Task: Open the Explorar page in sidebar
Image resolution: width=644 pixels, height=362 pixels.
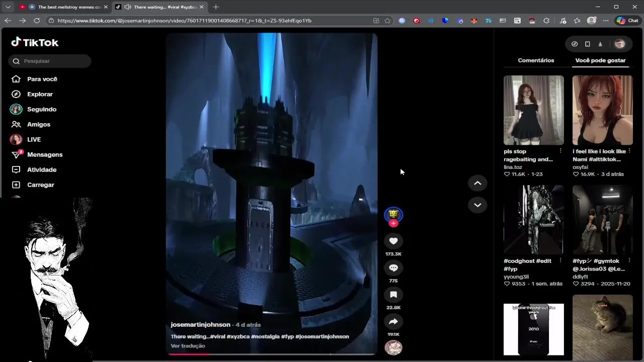Action: [x=32, y=94]
